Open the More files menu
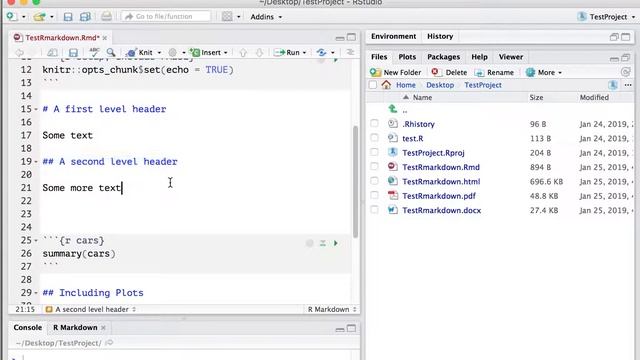 tap(544, 72)
